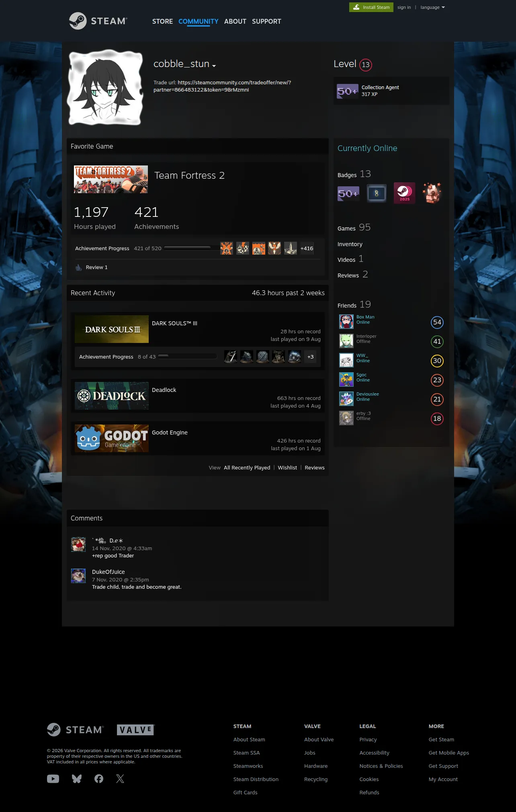Open the Inventory link
This screenshot has width=516, height=812.
point(350,244)
